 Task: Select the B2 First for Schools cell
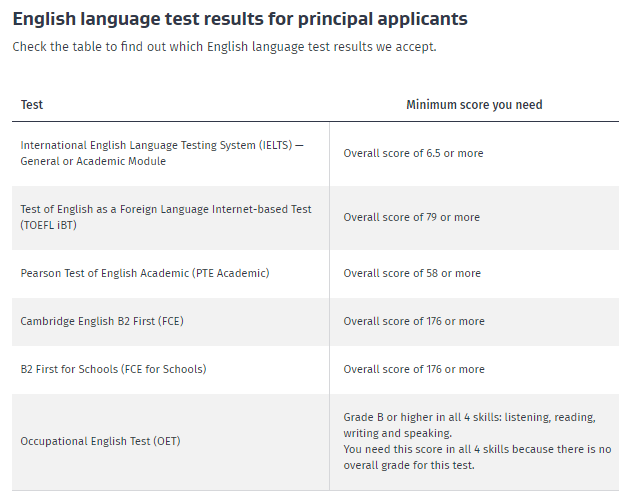pyautogui.click(x=170, y=369)
